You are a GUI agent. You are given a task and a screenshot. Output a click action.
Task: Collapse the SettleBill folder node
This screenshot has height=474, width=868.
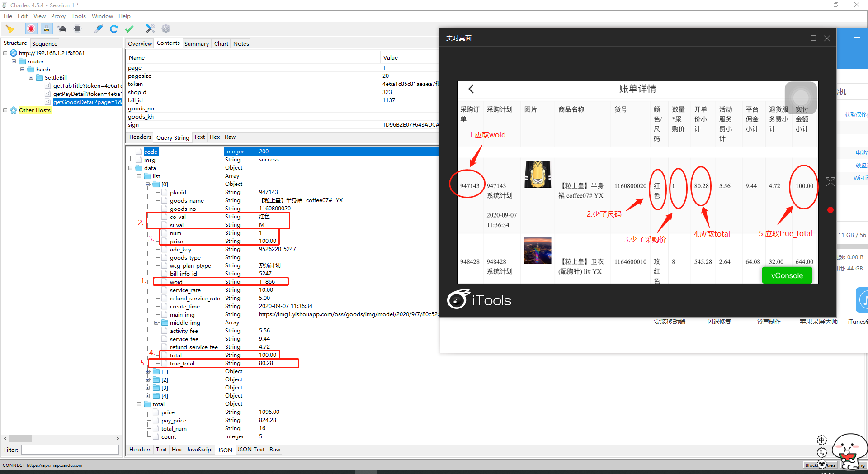[x=31, y=77]
